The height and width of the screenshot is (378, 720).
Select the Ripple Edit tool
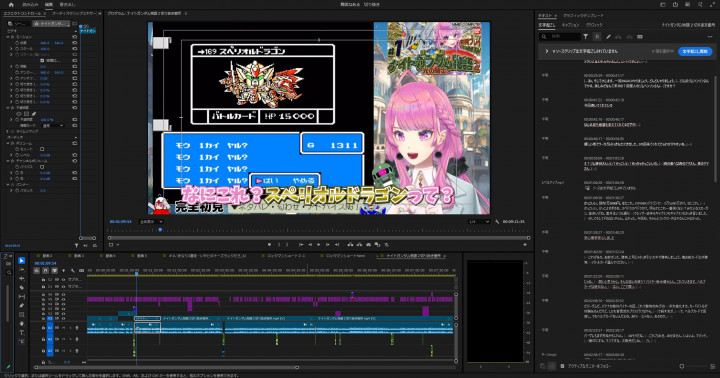tap(22, 278)
